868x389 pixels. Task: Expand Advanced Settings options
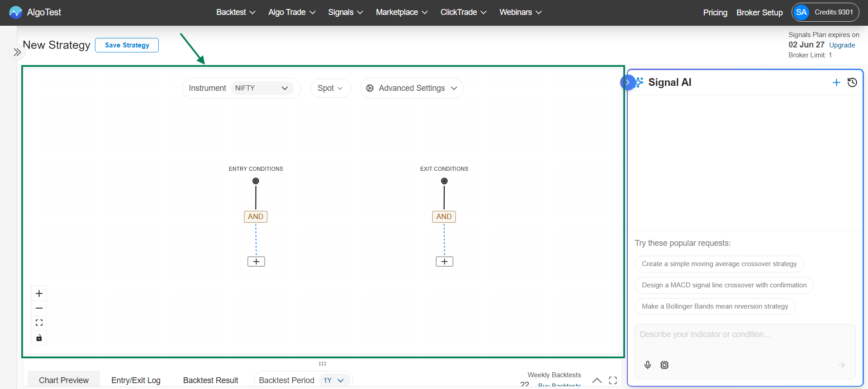412,88
